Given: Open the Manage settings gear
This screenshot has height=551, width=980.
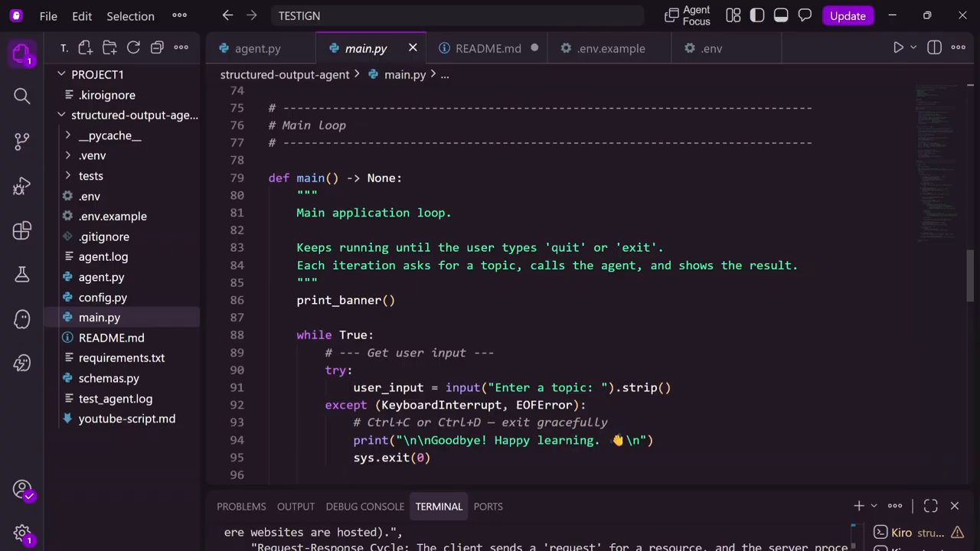Looking at the screenshot, I should tap(21, 533).
